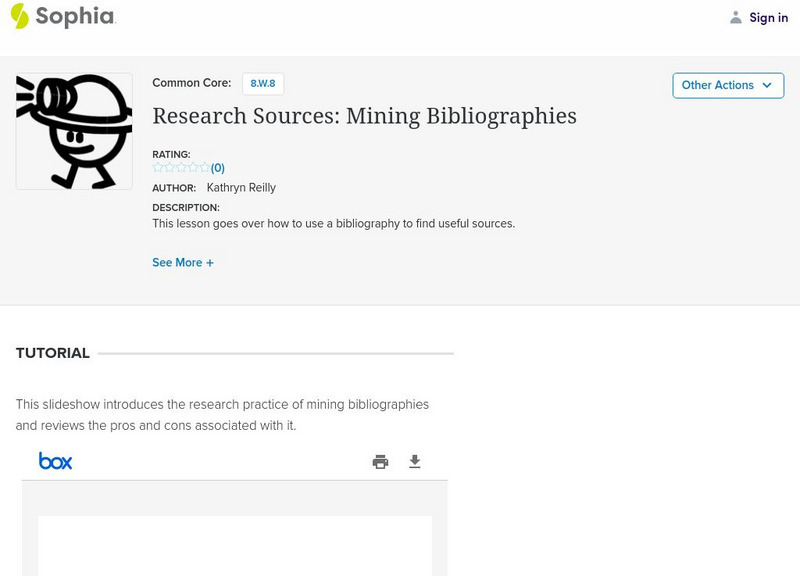Open the 8.W.8 Common Core standard

click(x=263, y=84)
